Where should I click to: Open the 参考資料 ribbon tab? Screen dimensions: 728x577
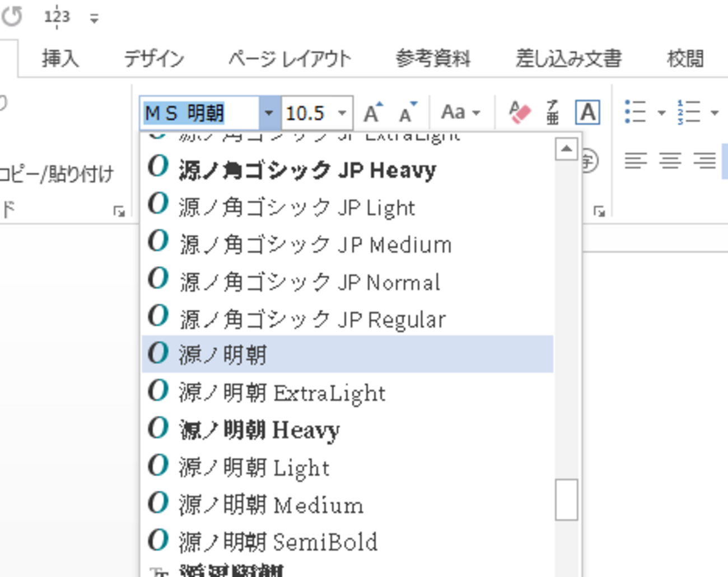tap(433, 58)
